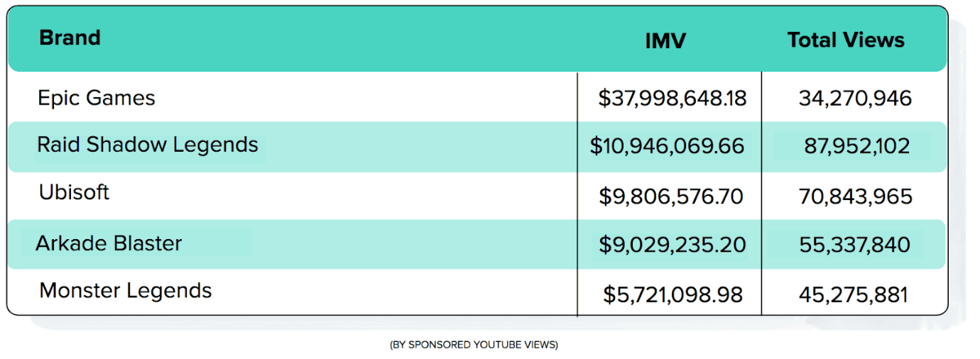
Task: Select the 45,275,881 total views value
Action: [x=854, y=293]
